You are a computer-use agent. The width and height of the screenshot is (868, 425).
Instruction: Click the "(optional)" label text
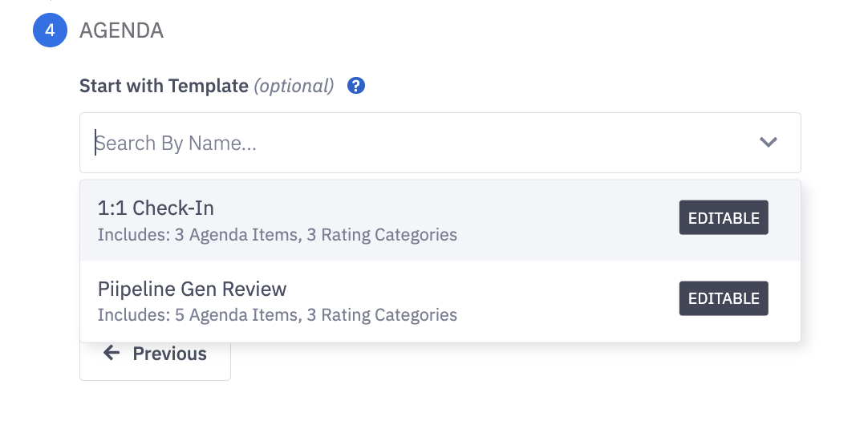point(294,86)
